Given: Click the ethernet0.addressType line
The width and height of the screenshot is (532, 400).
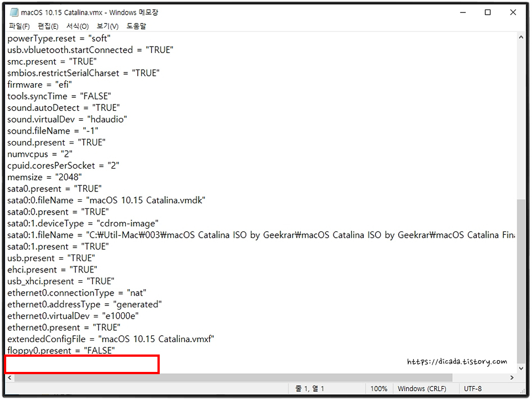Looking at the screenshot, I should [x=84, y=304].
